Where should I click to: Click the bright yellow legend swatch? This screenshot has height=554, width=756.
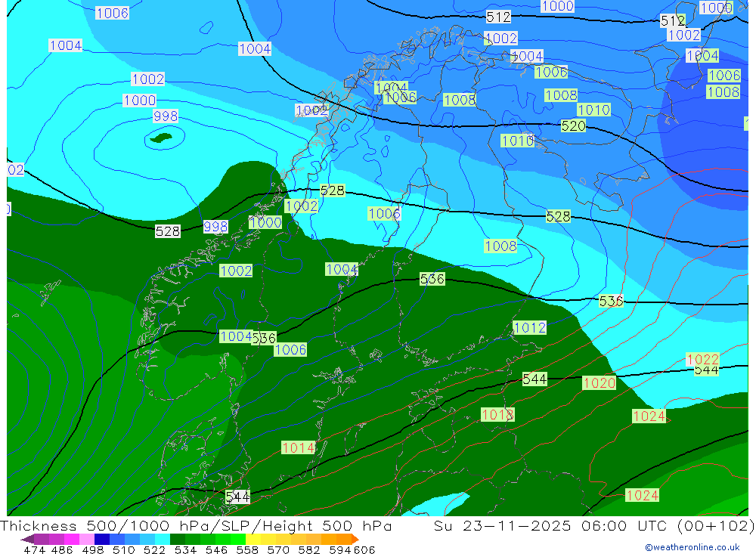point(253,540)
